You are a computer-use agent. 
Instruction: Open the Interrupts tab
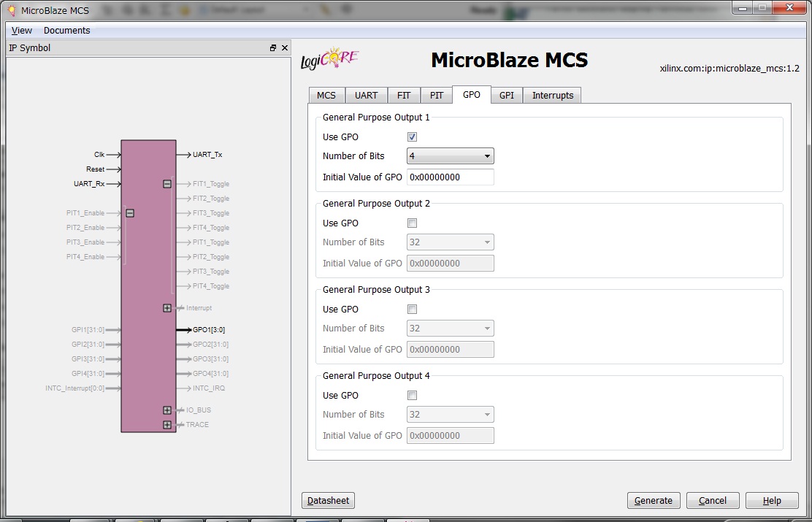pos(553,96)
